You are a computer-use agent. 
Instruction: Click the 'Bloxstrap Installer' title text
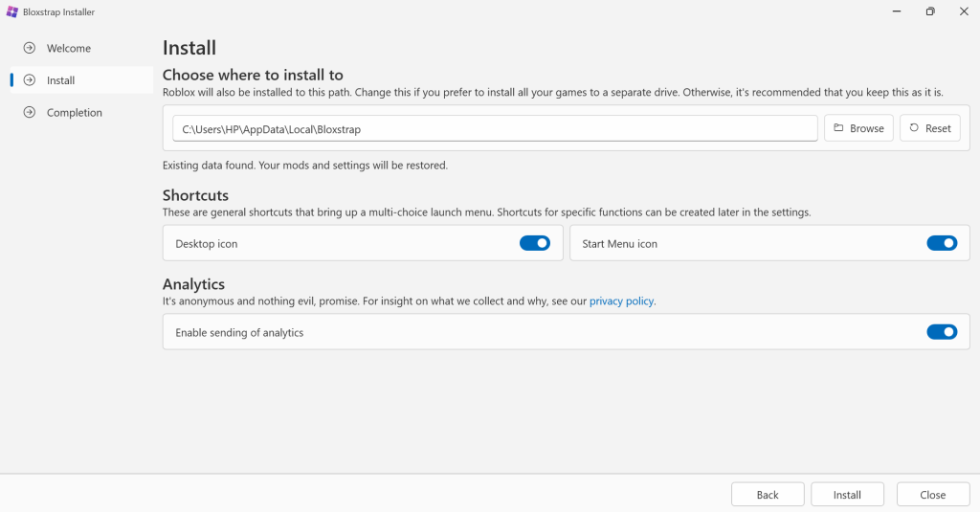[x=58, y=11]
